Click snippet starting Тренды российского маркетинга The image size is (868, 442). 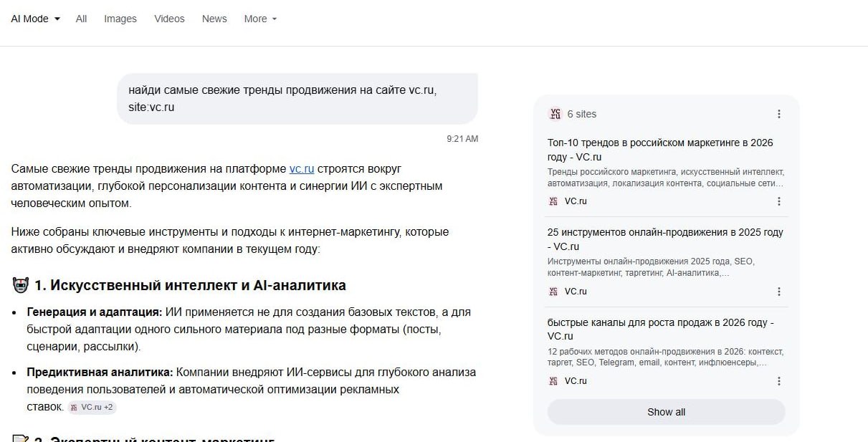point(666,178)
